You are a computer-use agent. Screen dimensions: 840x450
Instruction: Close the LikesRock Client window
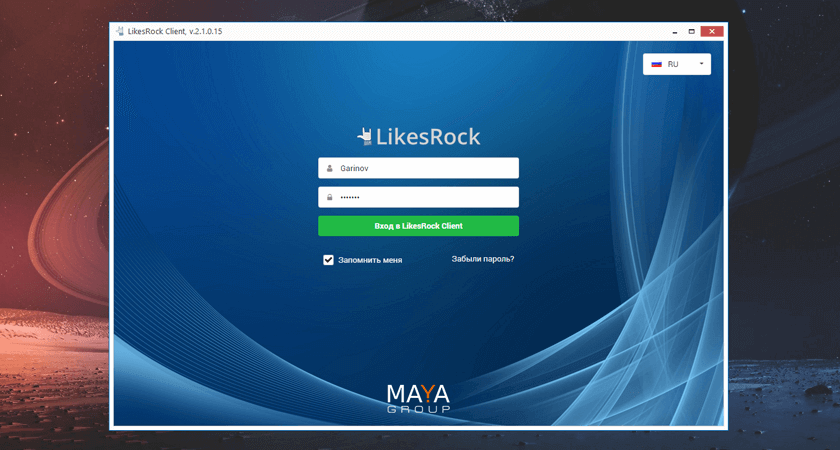712,32
